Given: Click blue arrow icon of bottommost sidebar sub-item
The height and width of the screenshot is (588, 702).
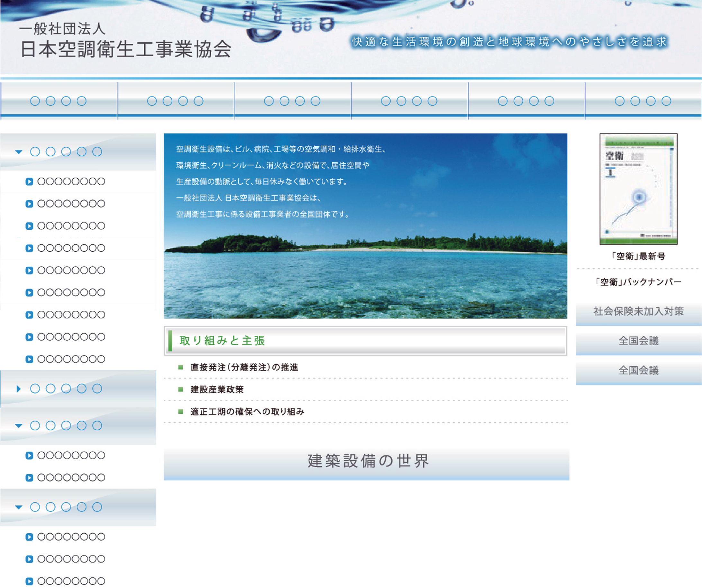Looking at the screenshot, I should 30,581.
